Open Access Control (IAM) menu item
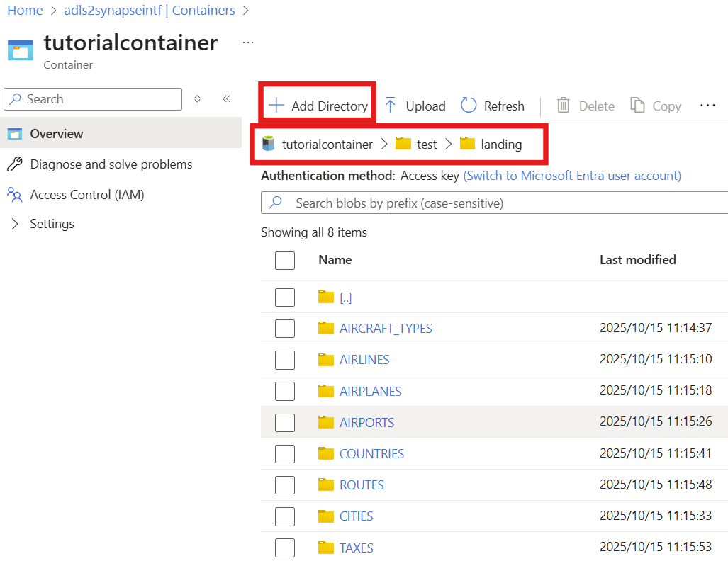Viewport: 728px width, 561px height. point(86,194)
